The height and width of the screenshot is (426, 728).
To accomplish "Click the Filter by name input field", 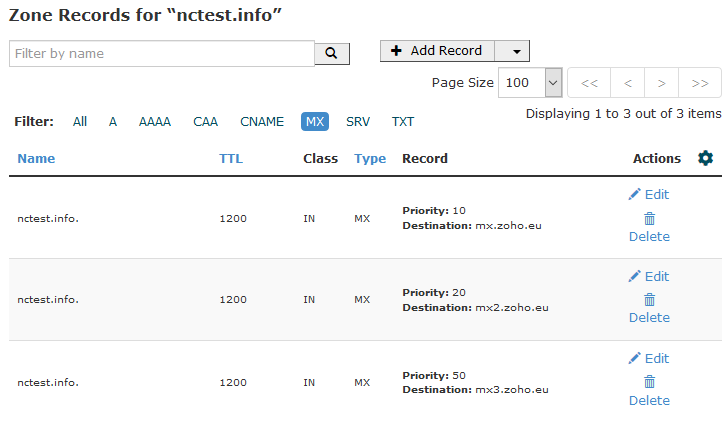I will click(162, 53).
